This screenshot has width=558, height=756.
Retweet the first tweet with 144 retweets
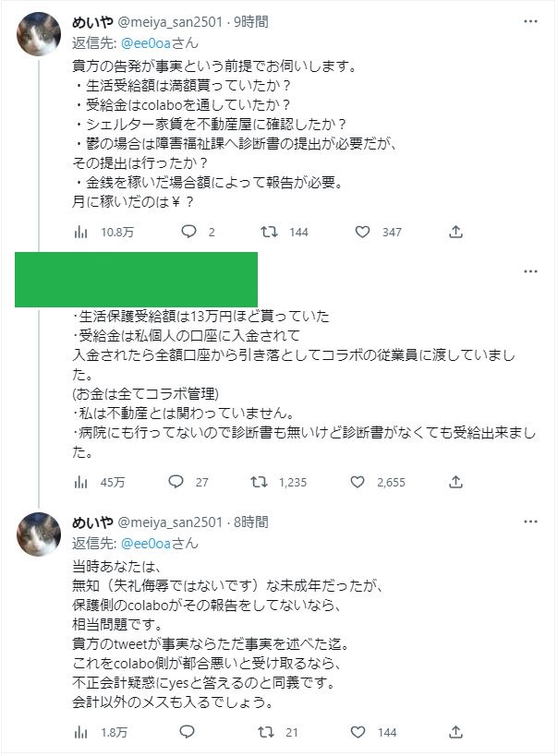coord(266,232)
